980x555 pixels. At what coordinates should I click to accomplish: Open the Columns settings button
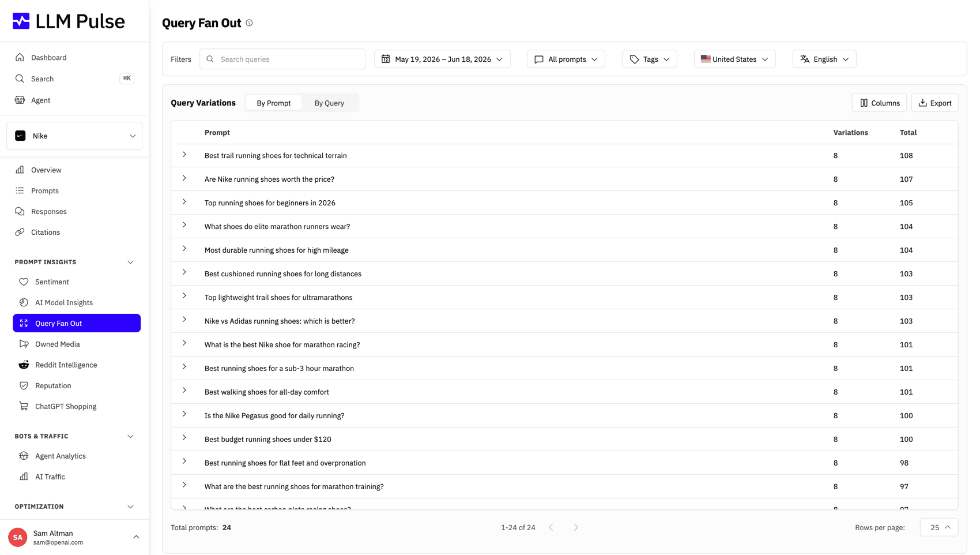[879, 103]
